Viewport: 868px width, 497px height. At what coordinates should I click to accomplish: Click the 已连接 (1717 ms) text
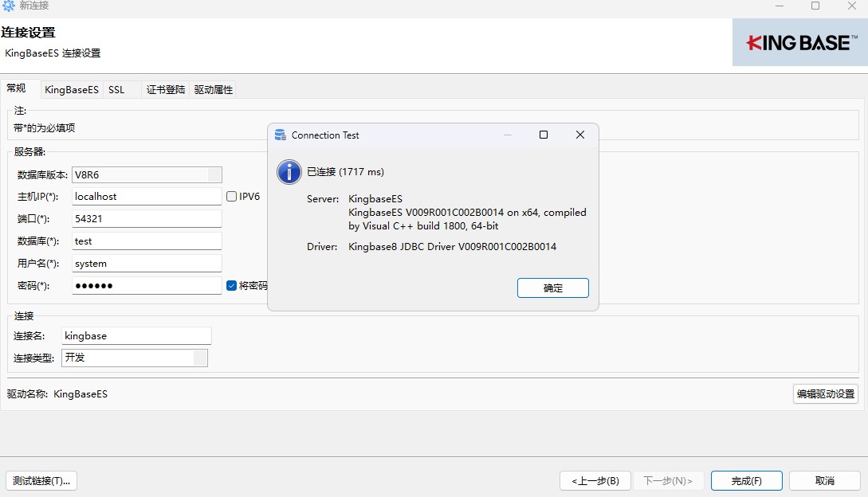(x=345, y=171)
